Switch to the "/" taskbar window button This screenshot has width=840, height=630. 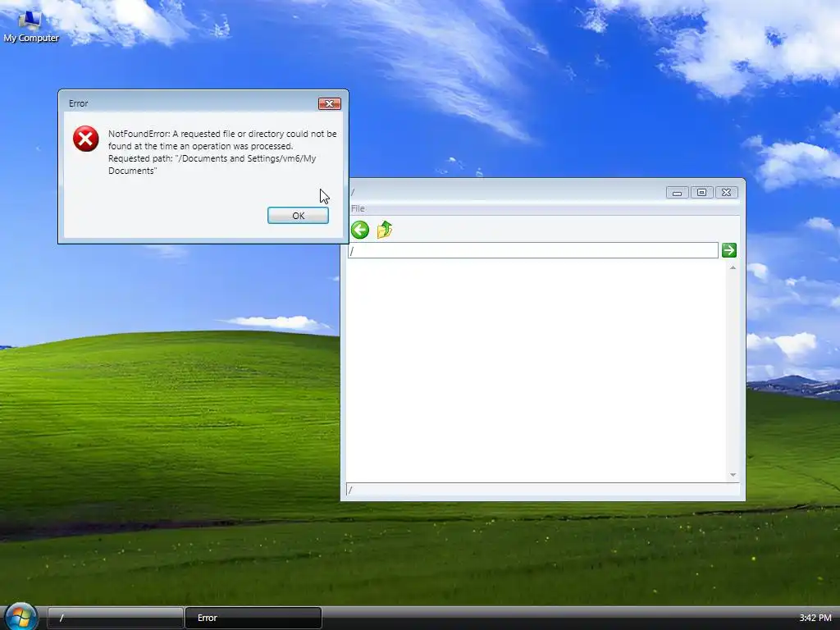115,618
